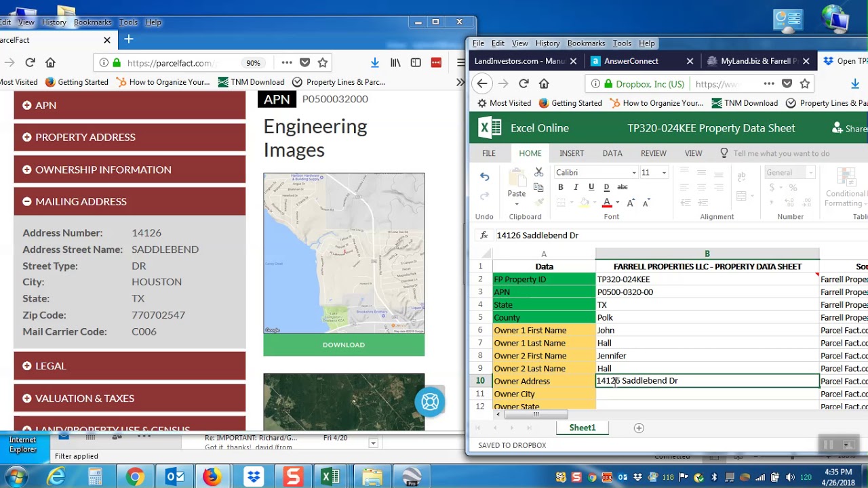Image resolution: width=868 pixels, height=488 pixels.
Task: Open Google Chrome from the taskbar
Action: click(135, 477)
